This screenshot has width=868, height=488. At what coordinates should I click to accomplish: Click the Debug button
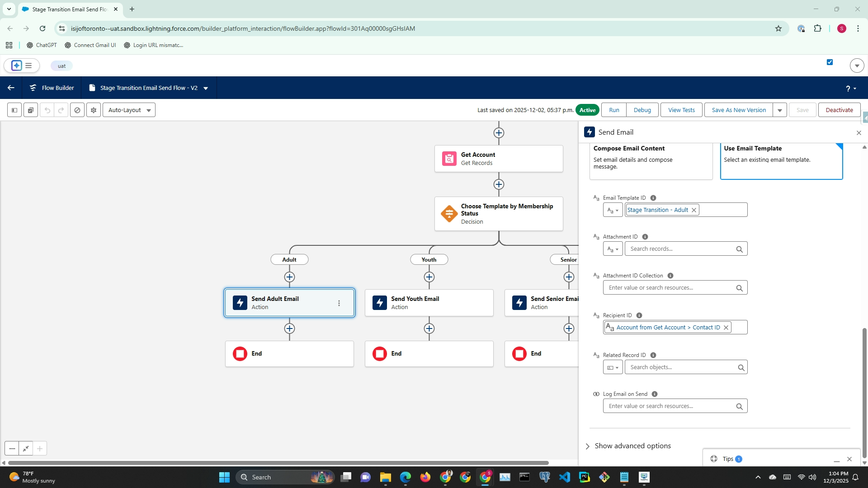tap(642, 110)
